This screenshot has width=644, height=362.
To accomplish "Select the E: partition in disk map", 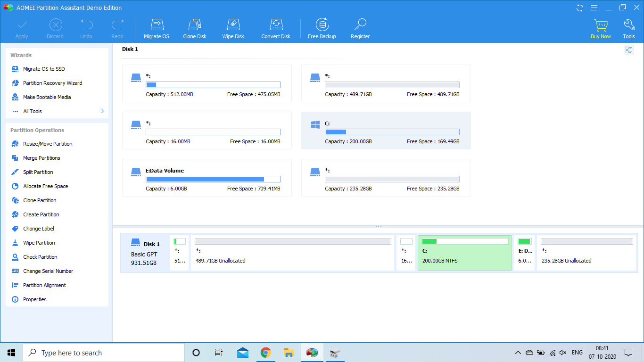I will (524, 253).
